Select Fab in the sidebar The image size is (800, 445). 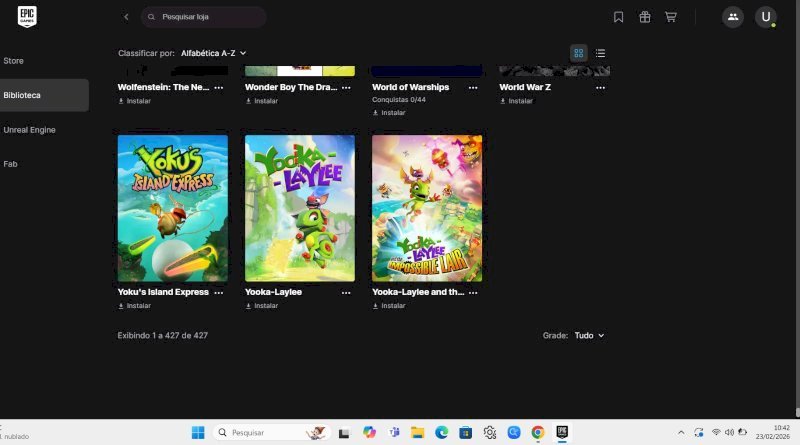[10, 164]
